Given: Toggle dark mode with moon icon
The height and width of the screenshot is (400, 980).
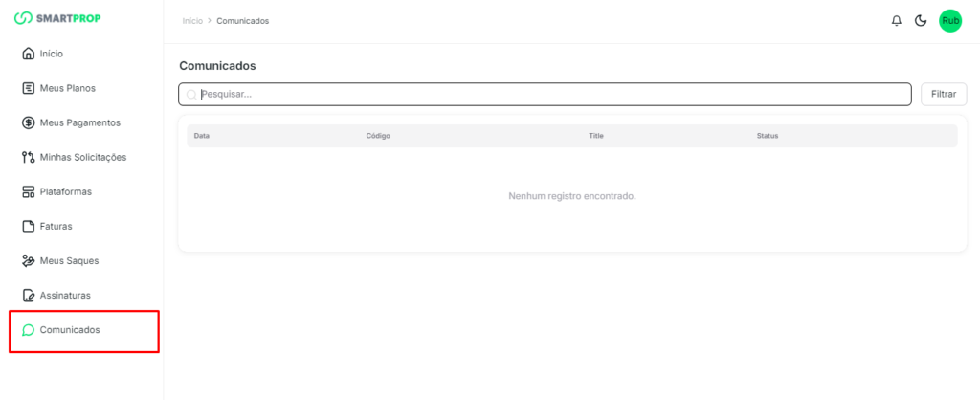Looking at the screenshot, I should coord(921,21).
